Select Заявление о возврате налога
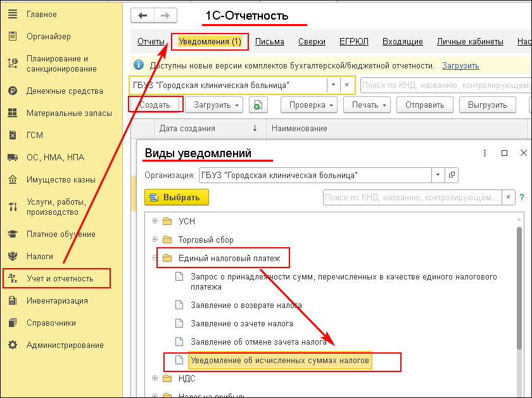The height and width of the screenshot is (398, 532). tap(246, 305)
